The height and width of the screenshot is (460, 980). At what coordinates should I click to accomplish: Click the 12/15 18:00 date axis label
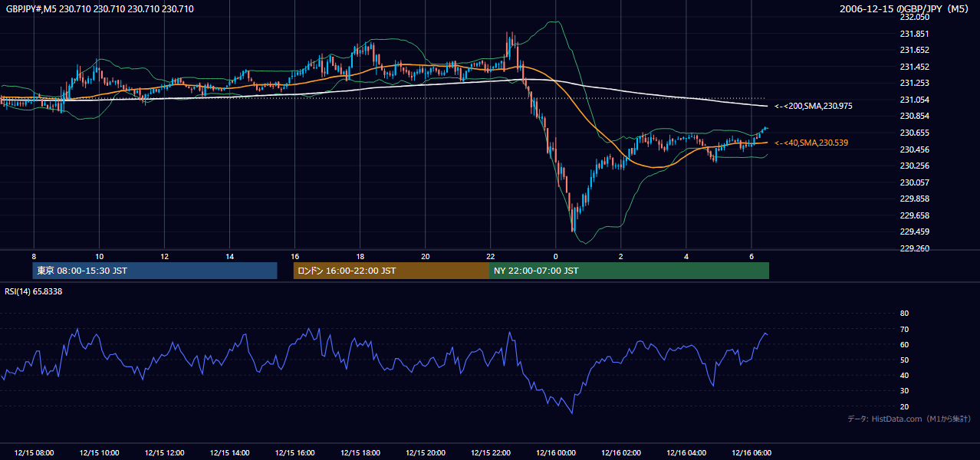point(360,453)
